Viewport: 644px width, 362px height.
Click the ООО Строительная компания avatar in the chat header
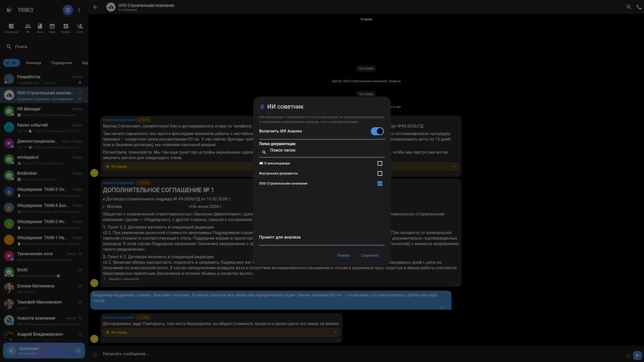(x=111, y=7)
